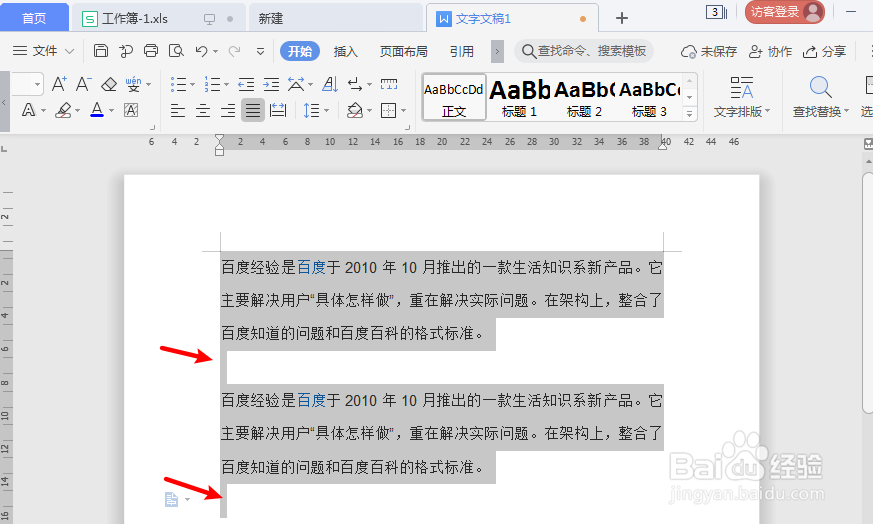Click the Show/Hide paragraph marks icon
This screenshot has width=873, height=524.
[x=355, y=85]
